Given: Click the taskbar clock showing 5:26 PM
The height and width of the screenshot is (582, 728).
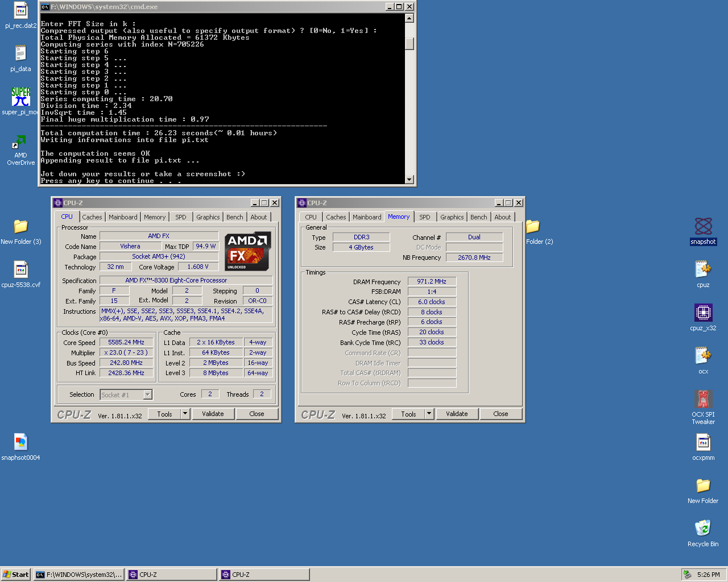Looking at the screenshot, I should tap(709, 575).
